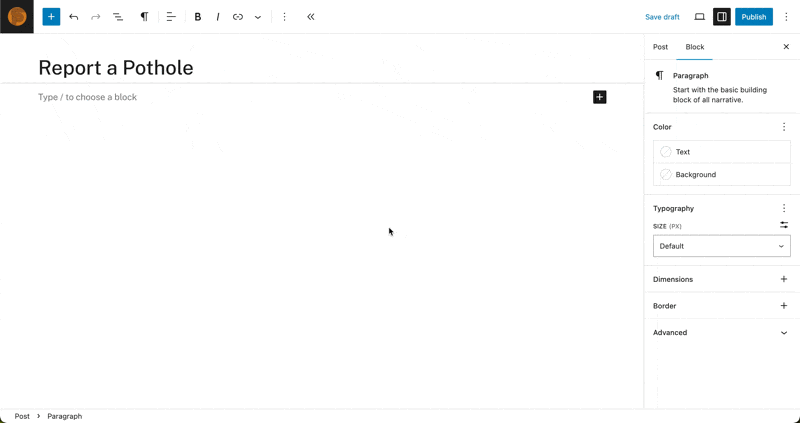This screenshot has height=423, width=800.
Task: Select Paragraph in the bottom breadcrumb
Action: tap(65, 416)
